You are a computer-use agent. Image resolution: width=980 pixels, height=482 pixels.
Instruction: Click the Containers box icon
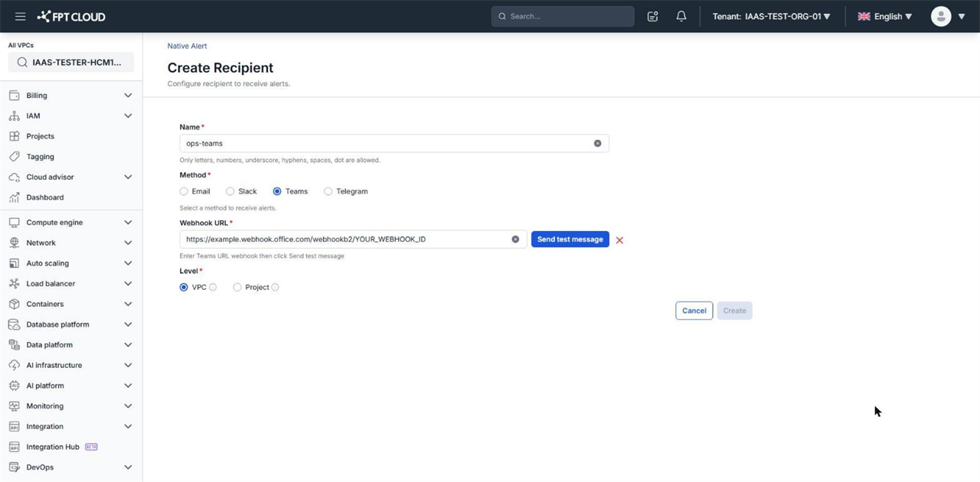pos(14,305)
